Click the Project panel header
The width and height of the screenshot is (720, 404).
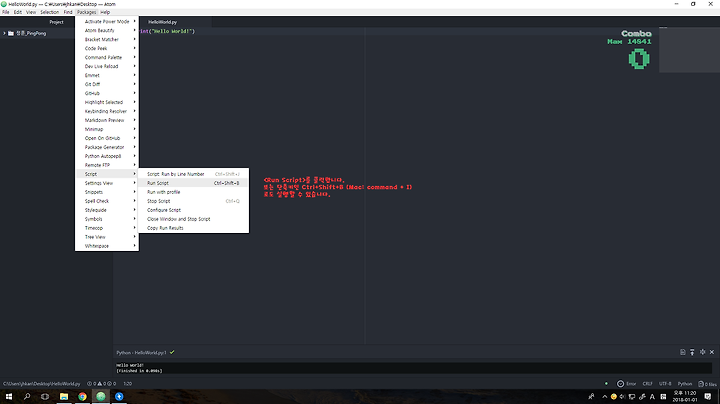pos(56,22)
